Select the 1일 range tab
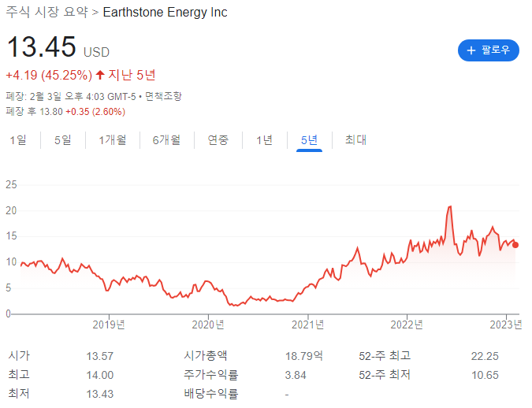 point(18,139)
